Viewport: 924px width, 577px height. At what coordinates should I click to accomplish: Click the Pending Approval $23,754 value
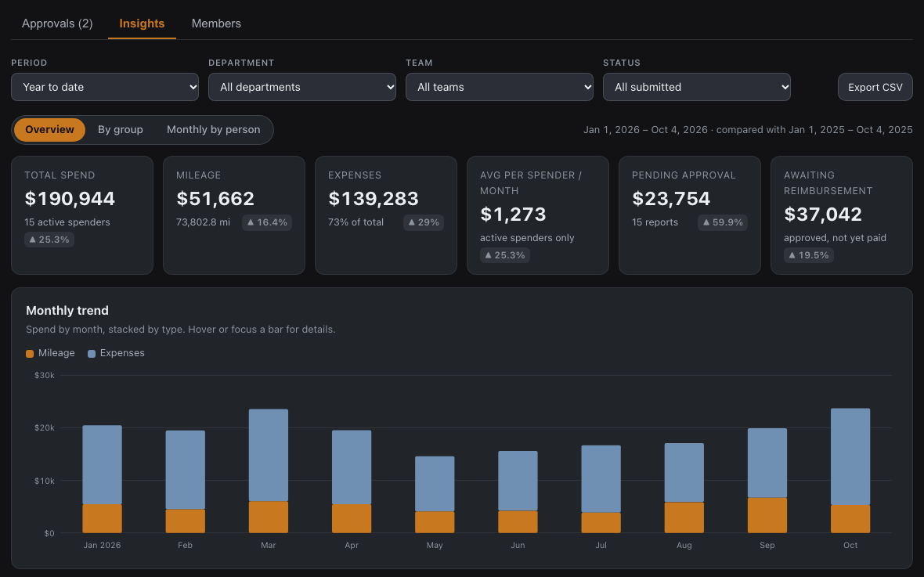point(671,199)
